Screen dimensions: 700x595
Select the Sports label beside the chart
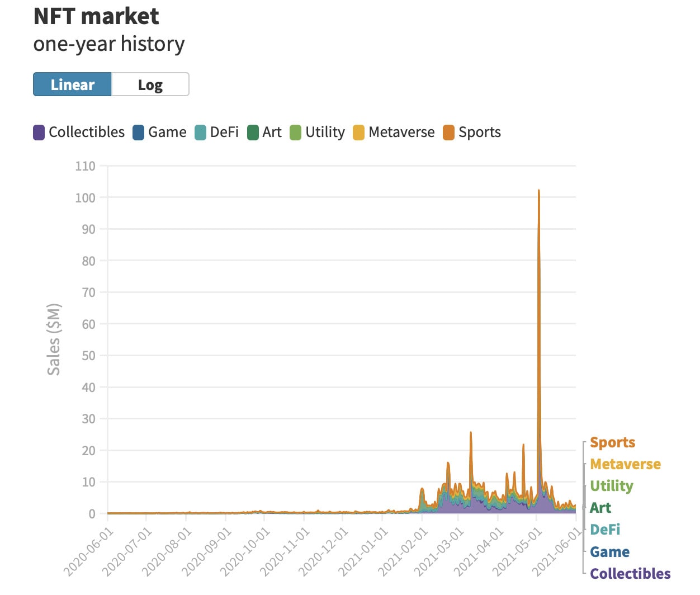pos(612,442)
